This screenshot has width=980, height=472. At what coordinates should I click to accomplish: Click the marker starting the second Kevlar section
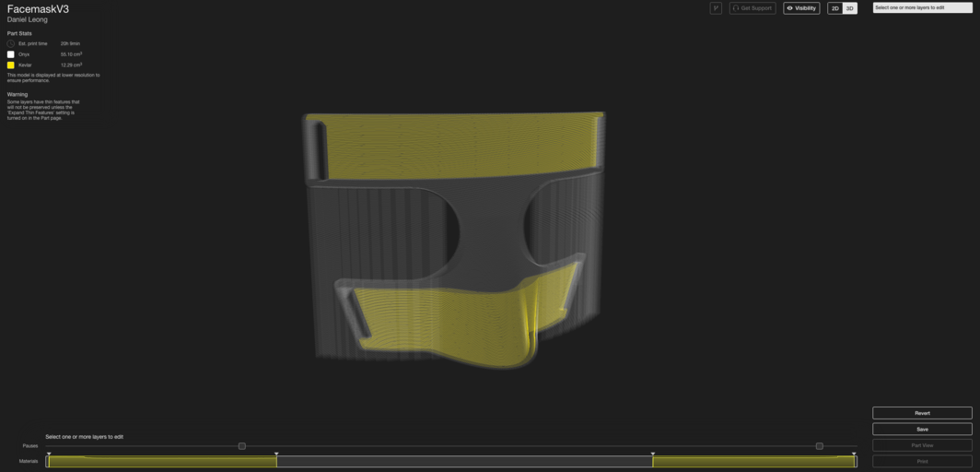652,454
